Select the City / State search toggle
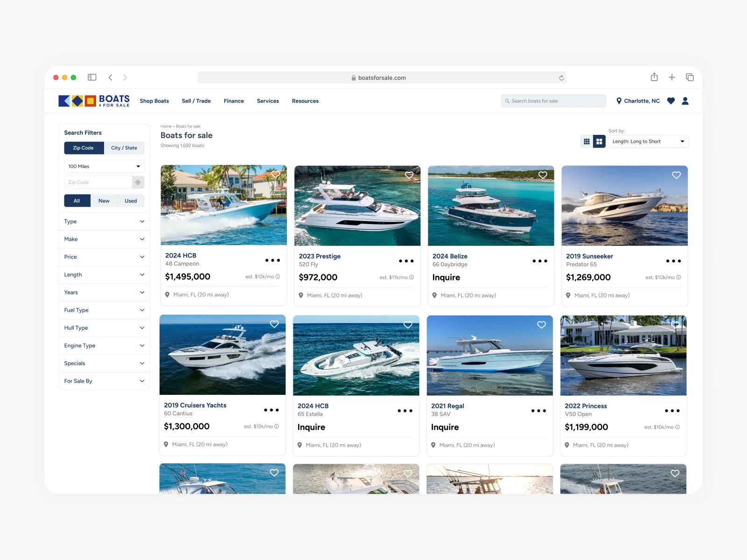747x560 pixels. click(x=124, y=148)
